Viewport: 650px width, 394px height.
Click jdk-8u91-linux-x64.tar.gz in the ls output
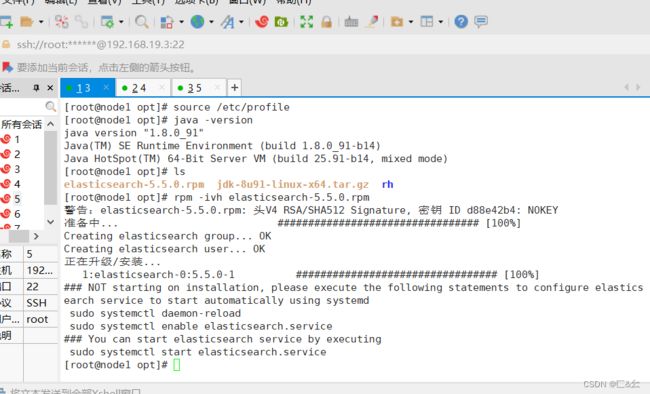click(293, 184)
